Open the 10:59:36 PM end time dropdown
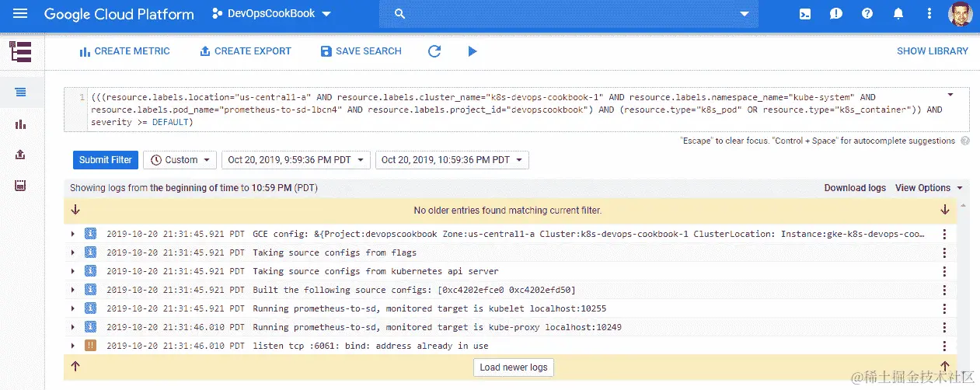The width and height of the screenshot is (980, 390). coord(452,160)
